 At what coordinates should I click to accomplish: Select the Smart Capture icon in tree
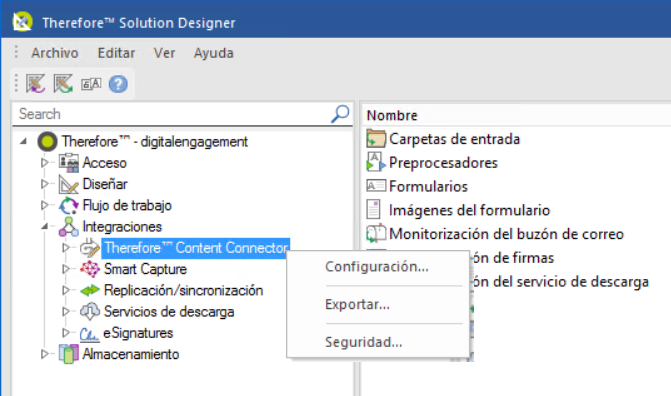(90, 269)
